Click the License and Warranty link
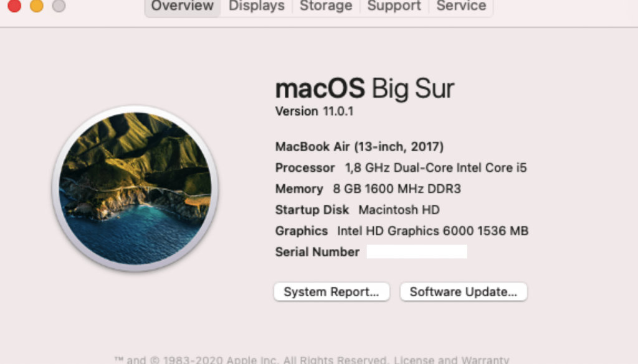638x364 pixels. click(x=449, y=359)
